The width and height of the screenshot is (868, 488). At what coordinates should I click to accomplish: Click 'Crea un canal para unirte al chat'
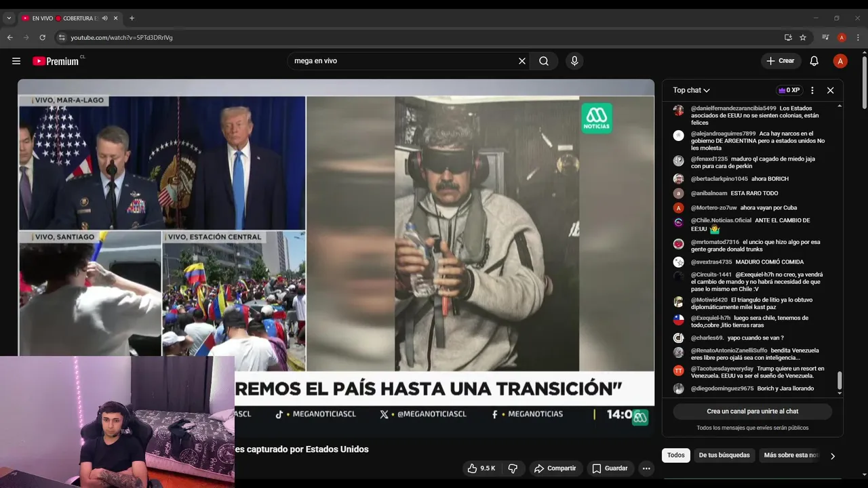click(753, 411)
